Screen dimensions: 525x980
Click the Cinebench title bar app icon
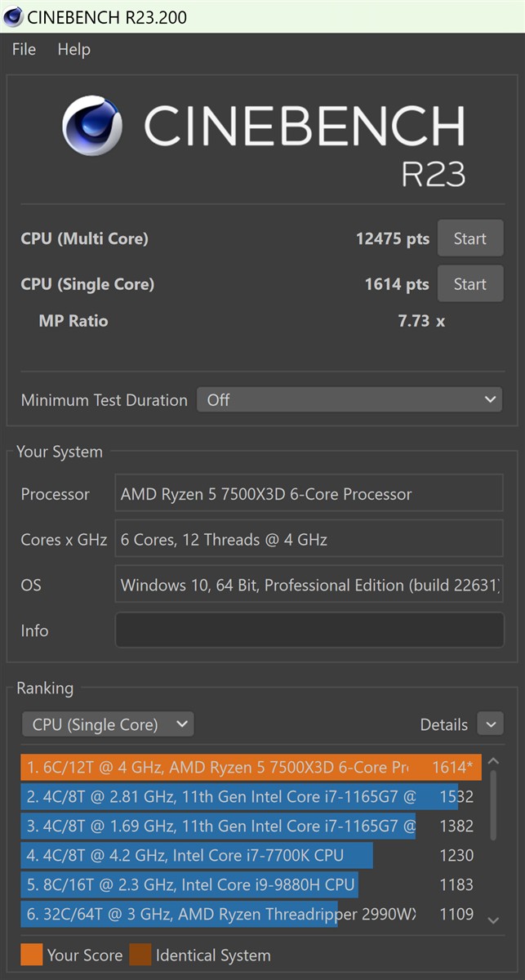point(13,16)
